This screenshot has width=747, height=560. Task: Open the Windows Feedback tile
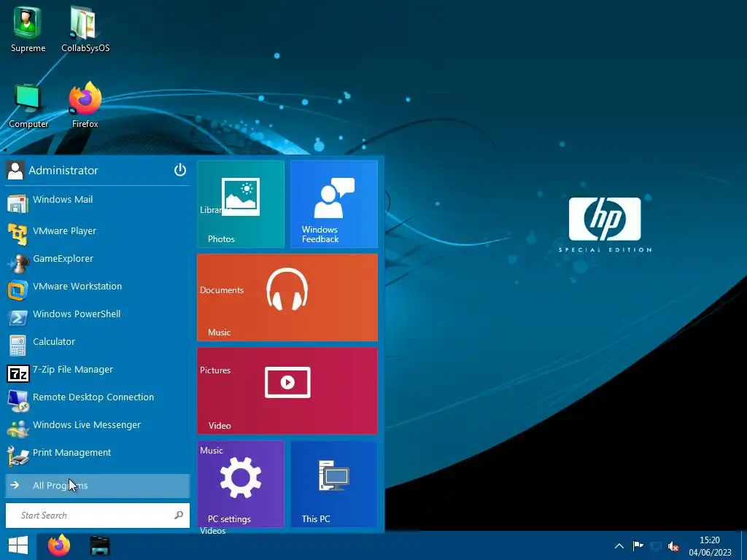click(334, 204)
